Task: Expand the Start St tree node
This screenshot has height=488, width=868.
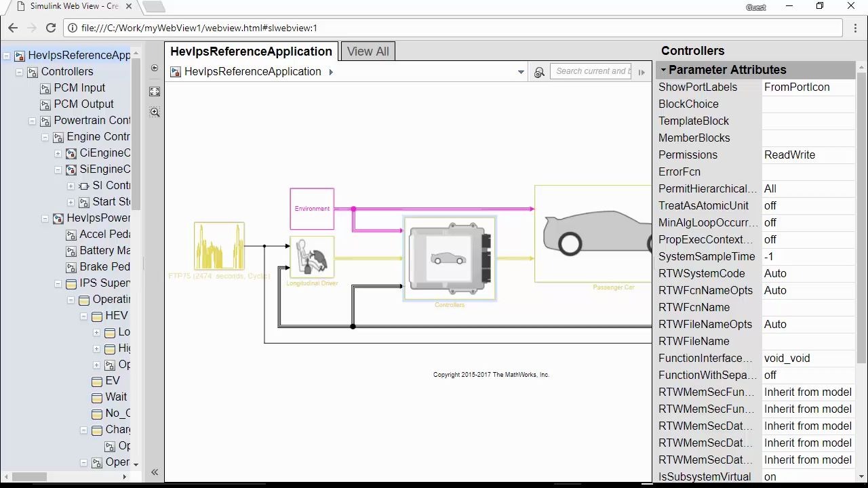Action: tap(71, 202)
